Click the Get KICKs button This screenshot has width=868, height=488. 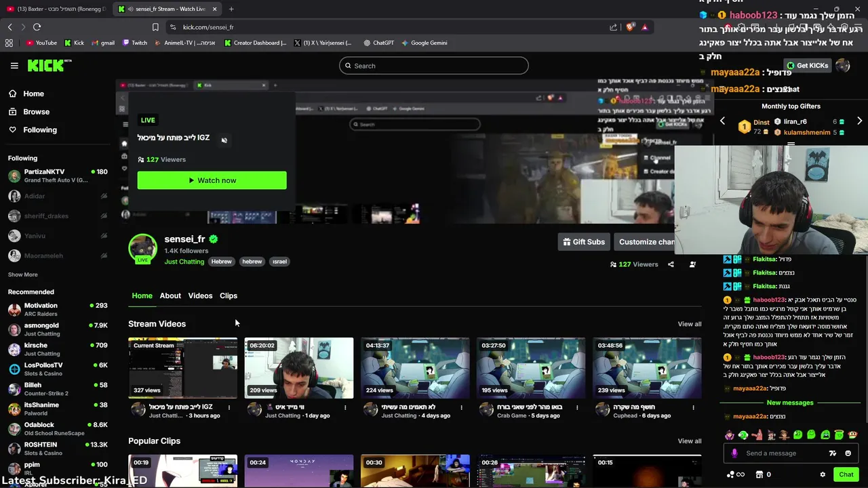coord(807,66)
